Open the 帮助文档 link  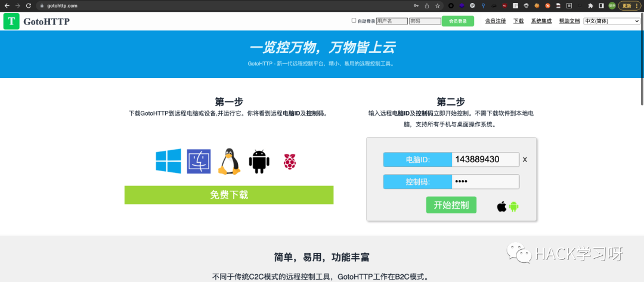tap(569, 21)
